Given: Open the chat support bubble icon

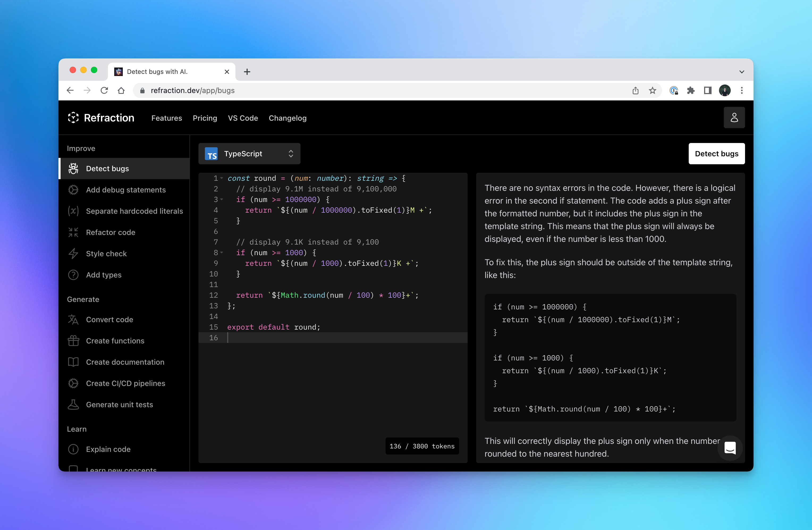Looking at the screenshot, I should [730, 448].
